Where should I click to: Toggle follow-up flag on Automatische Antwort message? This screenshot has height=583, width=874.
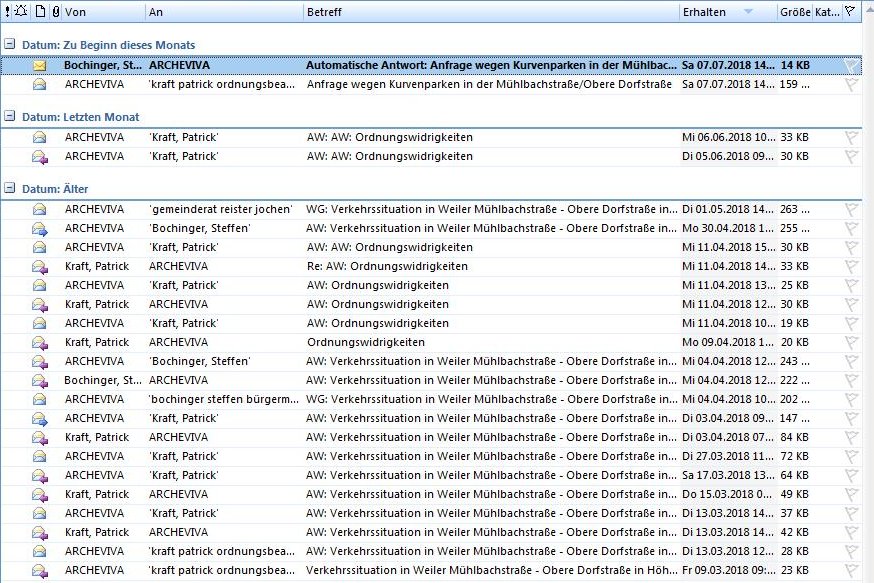(851, 66)
